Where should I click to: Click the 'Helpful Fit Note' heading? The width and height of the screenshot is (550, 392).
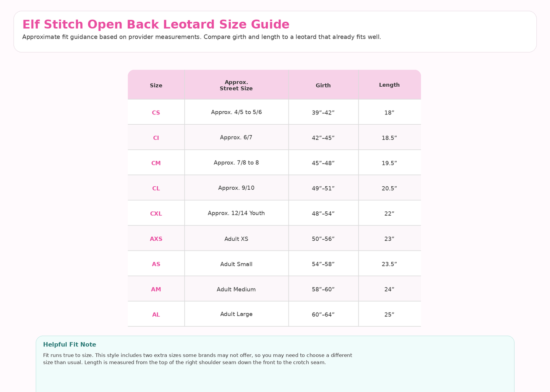click(x=70, y=344)
